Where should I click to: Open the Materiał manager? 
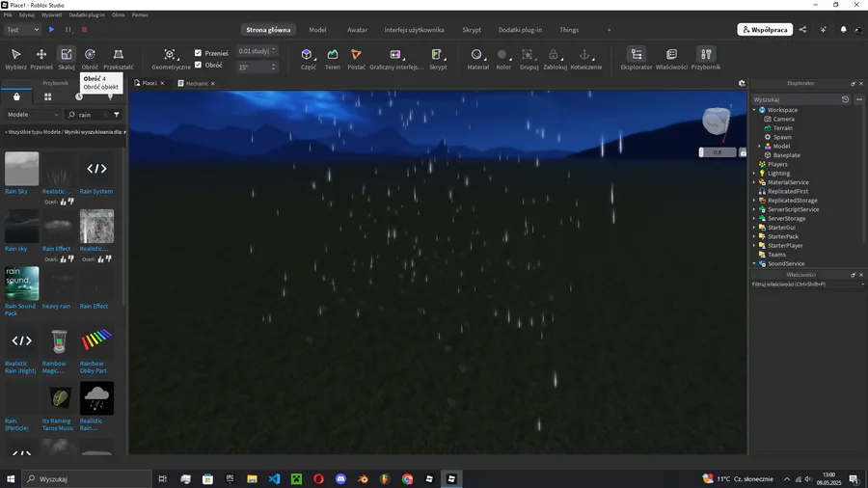coord(477,58)
